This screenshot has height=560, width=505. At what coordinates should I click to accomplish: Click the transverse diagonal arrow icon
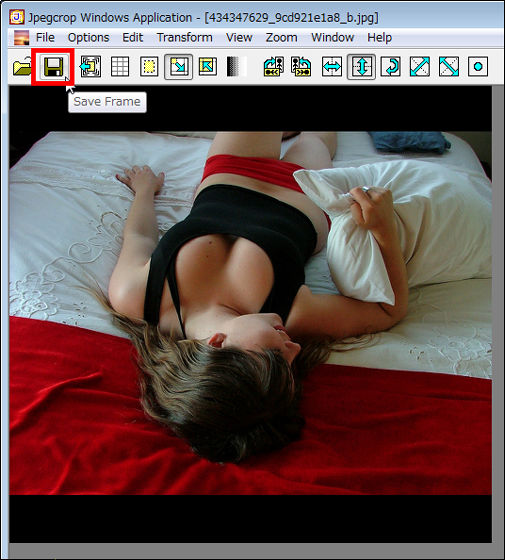449,67
